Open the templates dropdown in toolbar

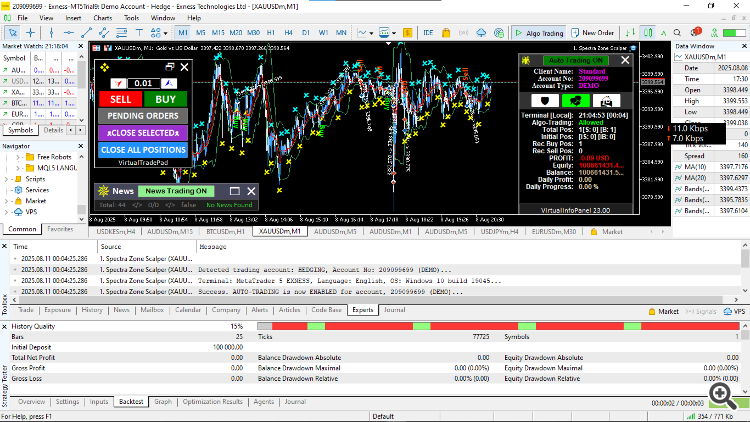[x=387, y=33]
